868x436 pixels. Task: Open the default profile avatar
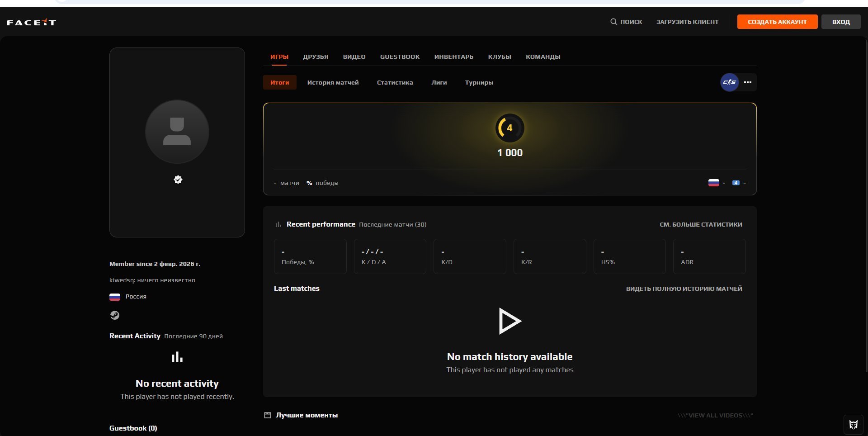coord(177,132)
